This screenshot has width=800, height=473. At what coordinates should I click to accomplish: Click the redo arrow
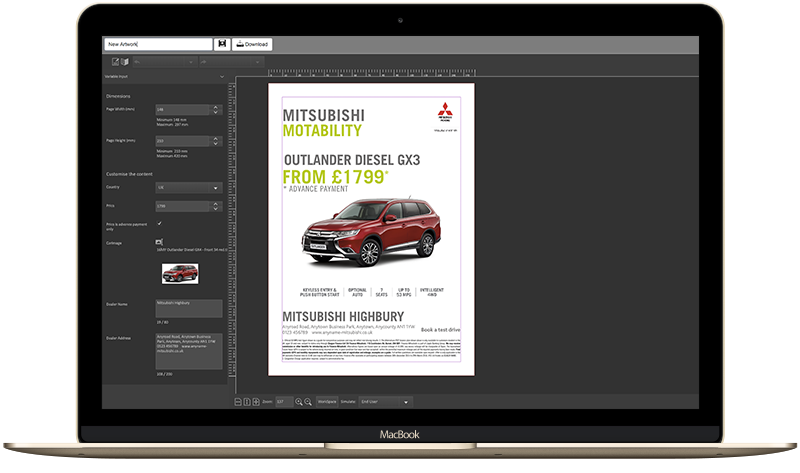[x=203, y=62]
